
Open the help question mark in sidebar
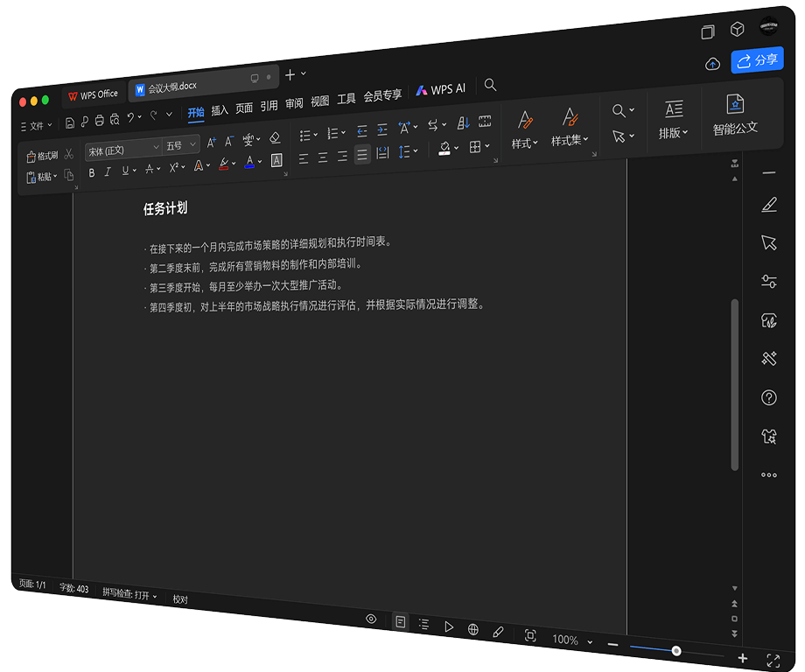(x=769, y=398)
